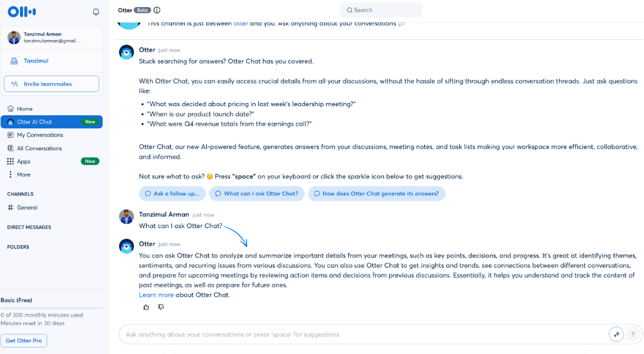Select Otter AI Chat menu item
Viewport: 644px width, 354px height.
point(52,122)
